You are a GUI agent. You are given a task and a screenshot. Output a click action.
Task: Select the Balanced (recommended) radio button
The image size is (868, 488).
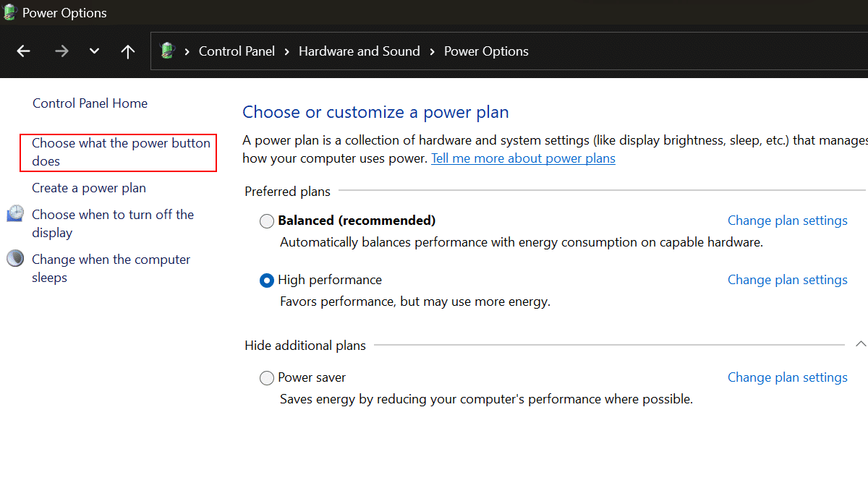click(267, 221)
